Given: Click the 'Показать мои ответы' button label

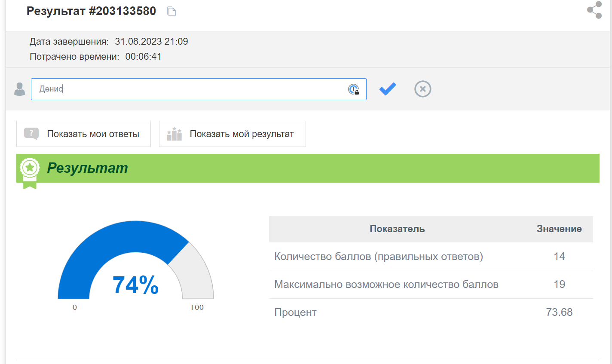Looking at the screenshot, I should coord(93,134).
